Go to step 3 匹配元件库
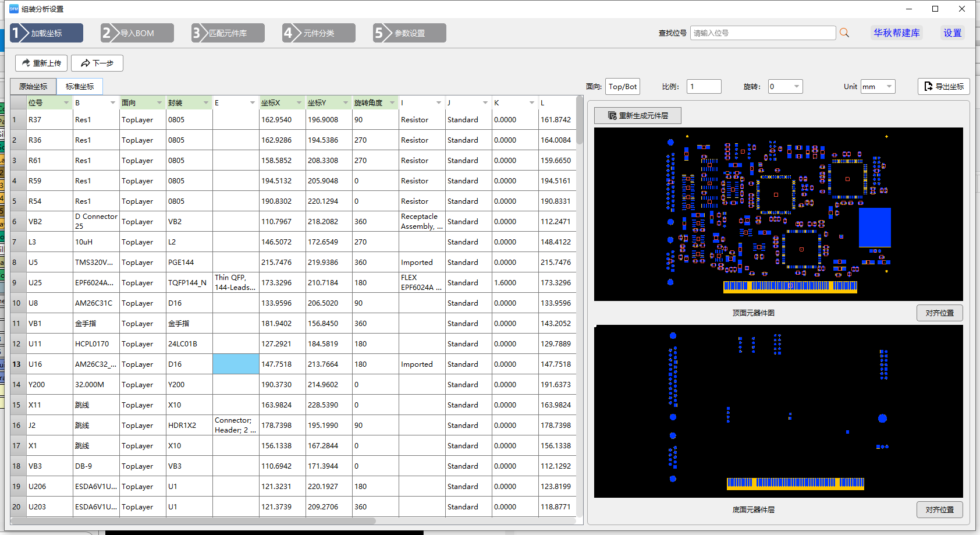The height and width of the screenshot is (535, 980). tap(228, 33)
